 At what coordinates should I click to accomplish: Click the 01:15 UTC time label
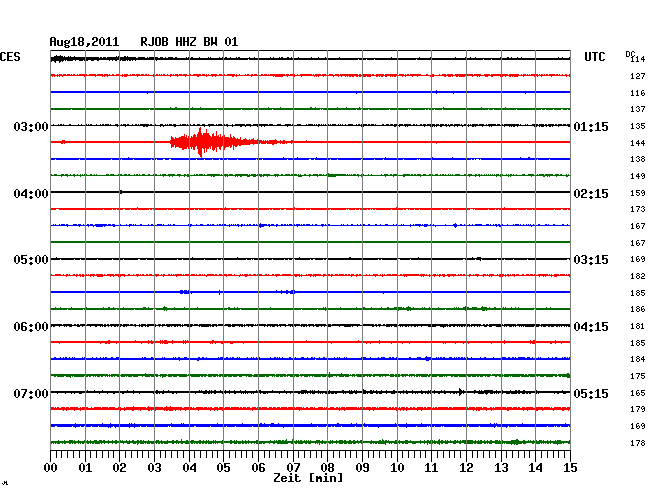[x=591, y=126]
